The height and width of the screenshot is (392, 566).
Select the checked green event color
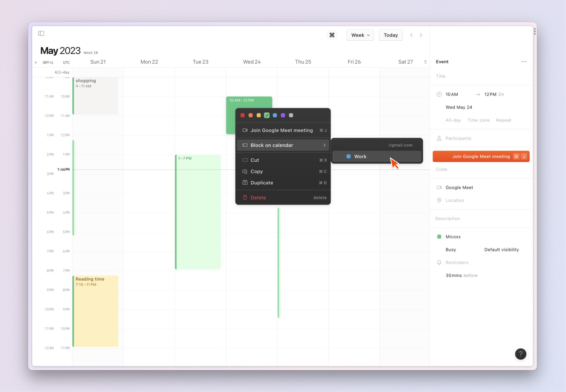click(267, 115)
